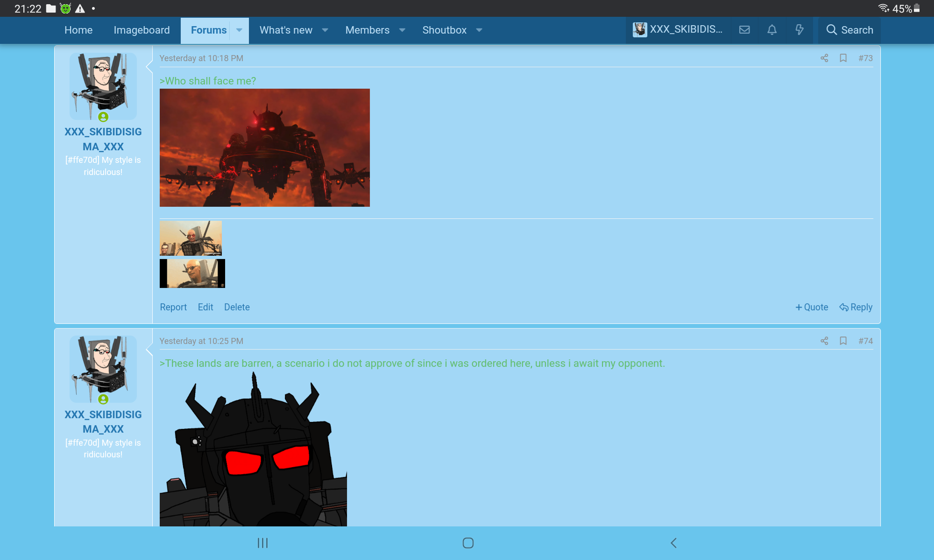Tap Android recent apps button
This screenshot has width=934, height=560.
[x=262, y=543]
